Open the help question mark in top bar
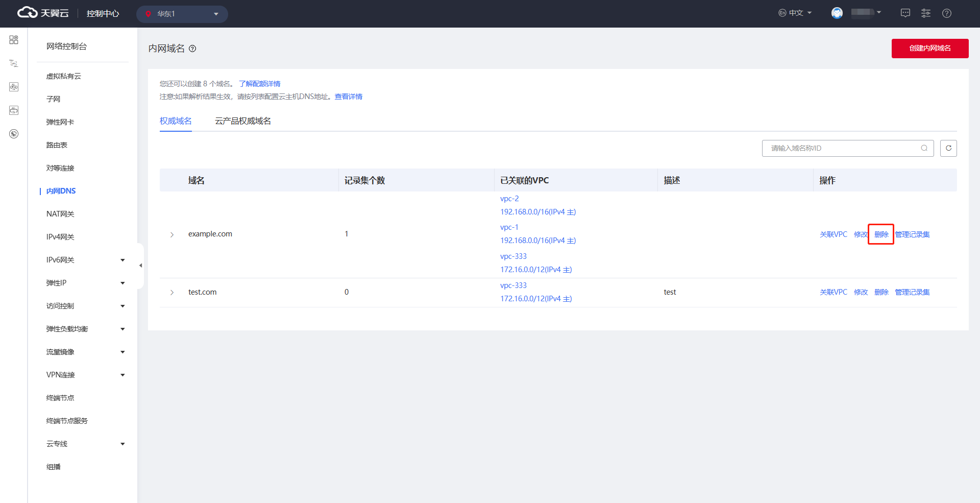This screenshot has height=503, width=980. pyautogui.click(x=947, y=14)
